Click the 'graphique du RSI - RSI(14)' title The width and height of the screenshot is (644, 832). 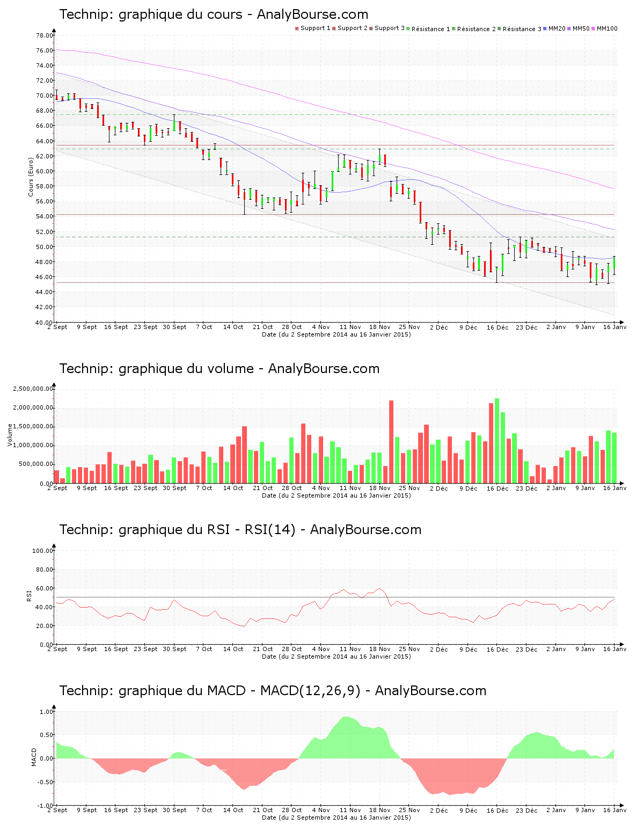207,530
